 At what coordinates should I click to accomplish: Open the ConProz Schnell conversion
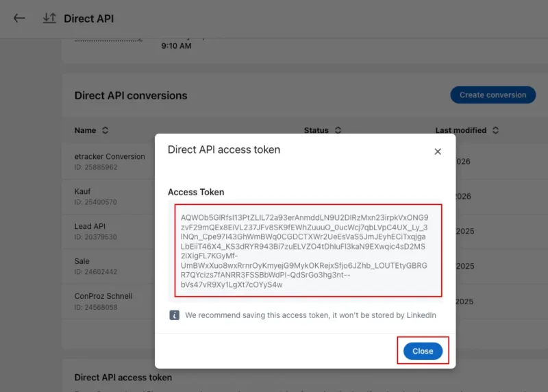click(x=103, y=296)
